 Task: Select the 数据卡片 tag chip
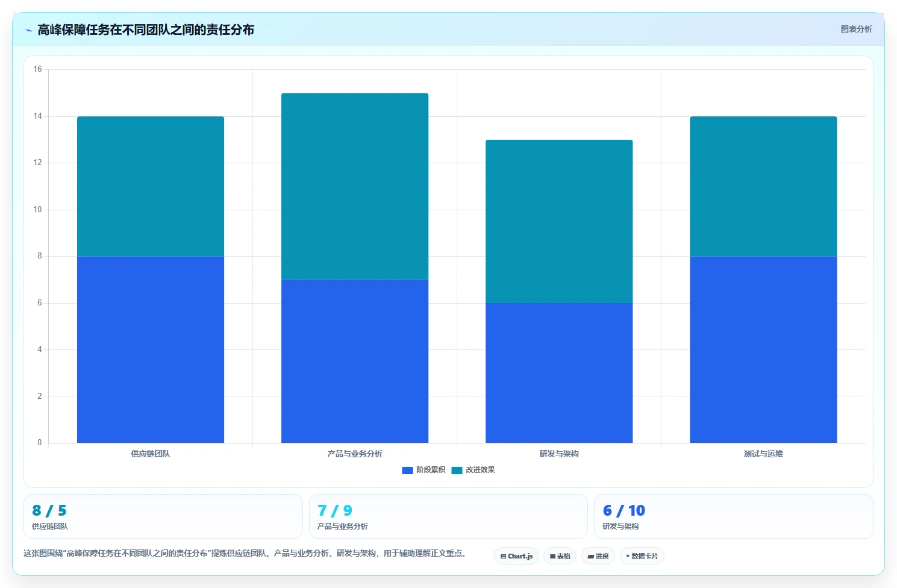(642, 556)
